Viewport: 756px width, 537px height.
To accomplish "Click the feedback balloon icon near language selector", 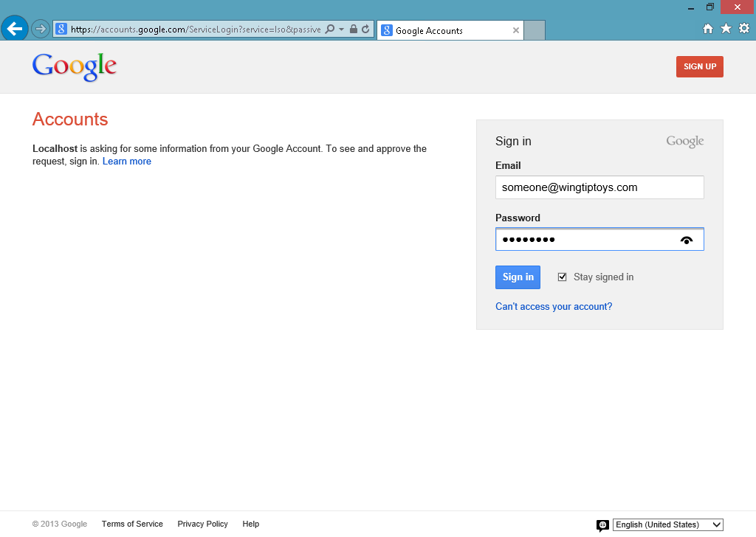I will click(603, 525).
